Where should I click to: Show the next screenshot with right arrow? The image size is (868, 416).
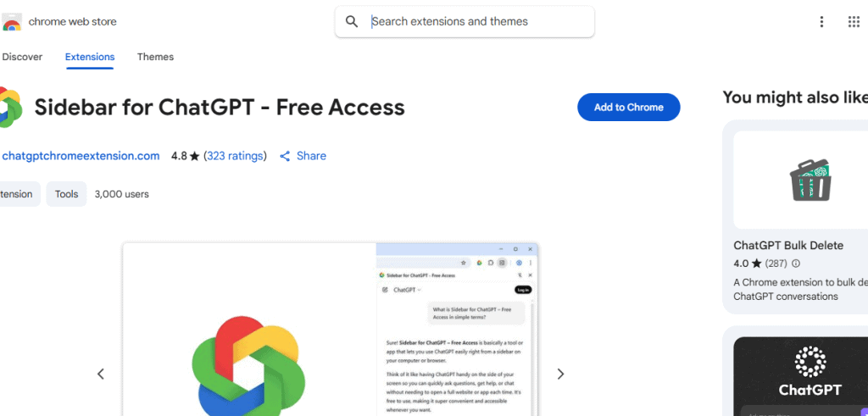click(x=560, y=374)
